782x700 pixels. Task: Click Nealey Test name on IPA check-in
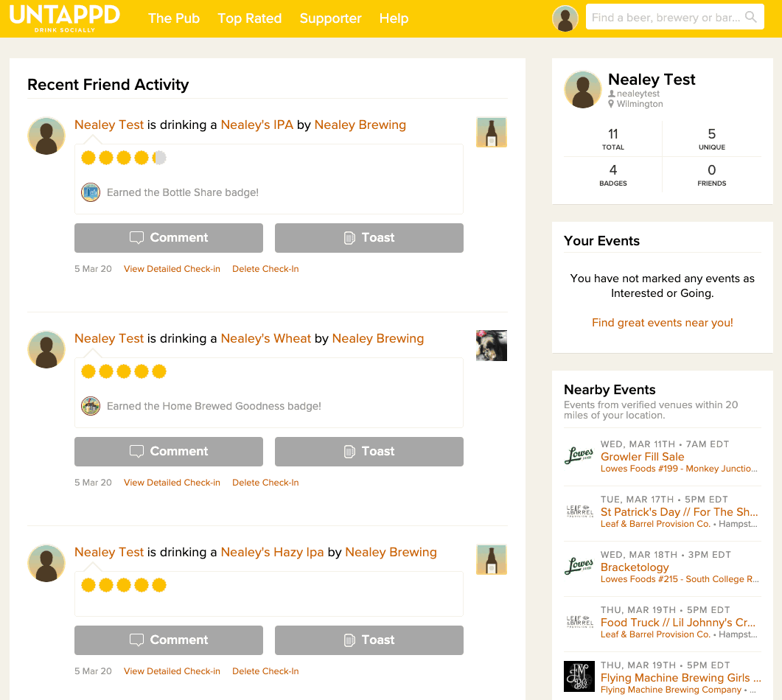click(x=109, y=125)
